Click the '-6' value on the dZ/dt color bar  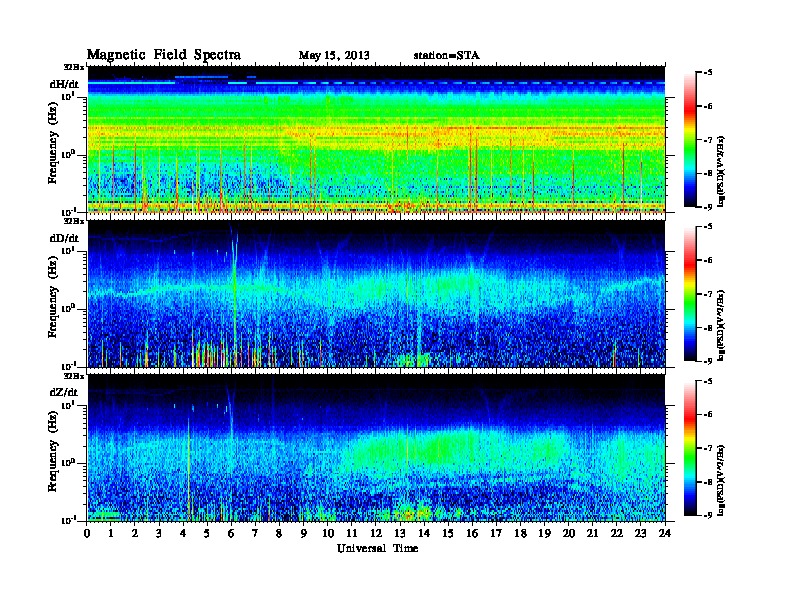(x=708, y=415)
